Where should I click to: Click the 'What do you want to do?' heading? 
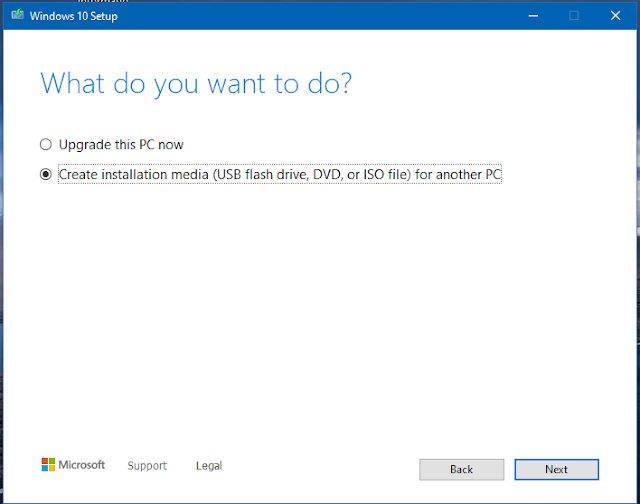[196, 84]
